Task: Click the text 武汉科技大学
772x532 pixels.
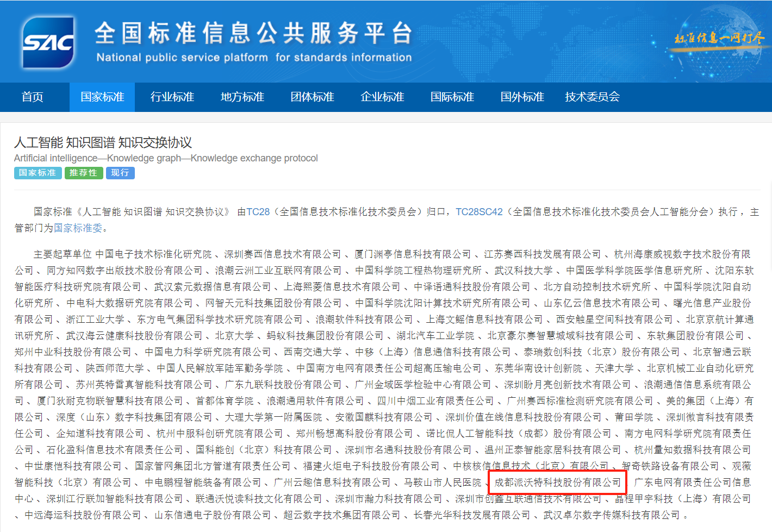Action: click(x=524, y=271)
